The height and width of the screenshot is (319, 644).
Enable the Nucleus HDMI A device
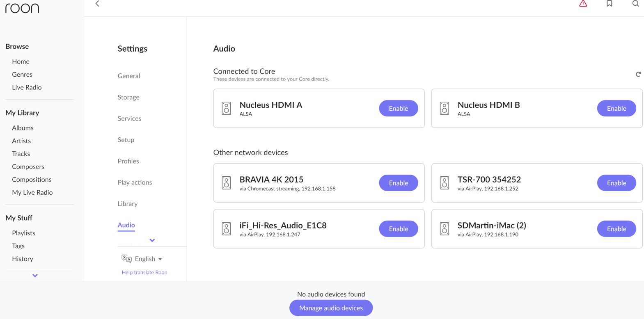[399, 108]
